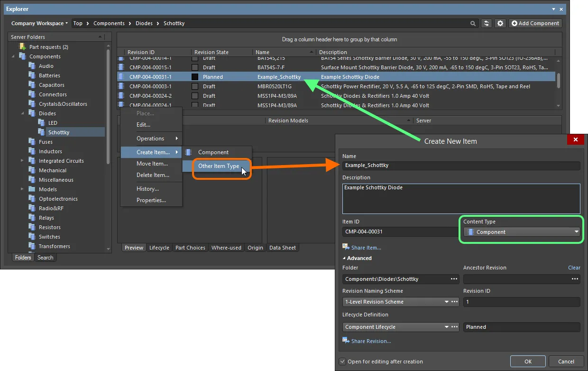Click the Ancestor Revision ellipsis button

(575, 279)
